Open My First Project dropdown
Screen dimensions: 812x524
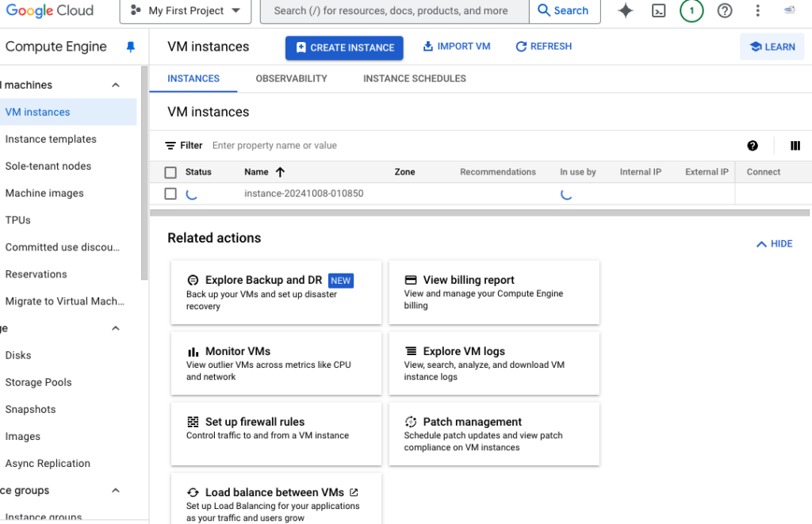coord(186,11)
